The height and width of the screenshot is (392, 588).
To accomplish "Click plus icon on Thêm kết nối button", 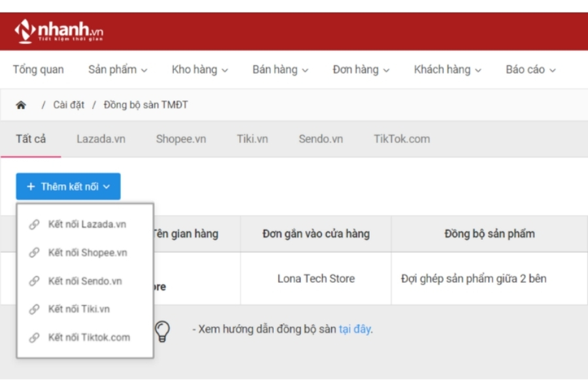I will [x=31, y=186].
